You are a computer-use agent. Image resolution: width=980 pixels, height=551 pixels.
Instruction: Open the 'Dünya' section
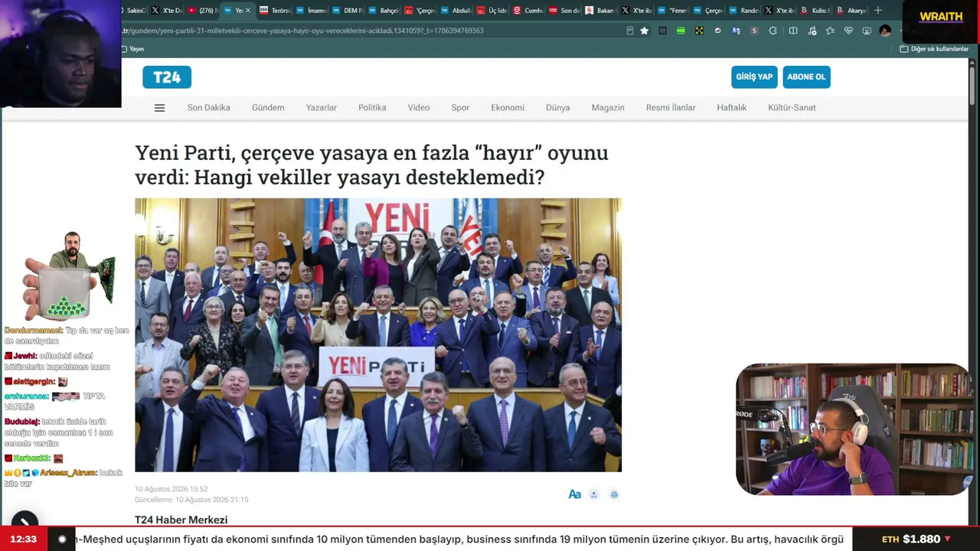558,108
